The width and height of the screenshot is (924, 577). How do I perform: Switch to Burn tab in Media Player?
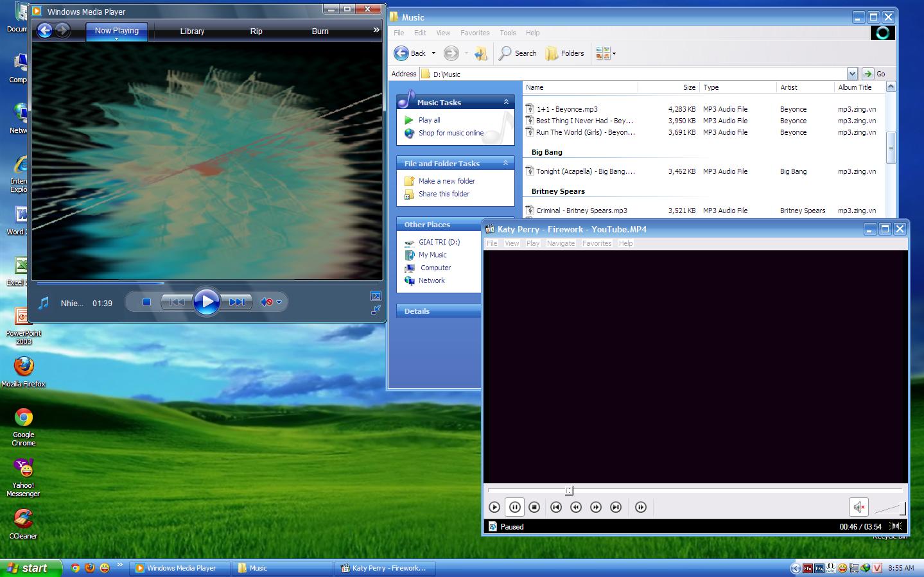(320, 31)
